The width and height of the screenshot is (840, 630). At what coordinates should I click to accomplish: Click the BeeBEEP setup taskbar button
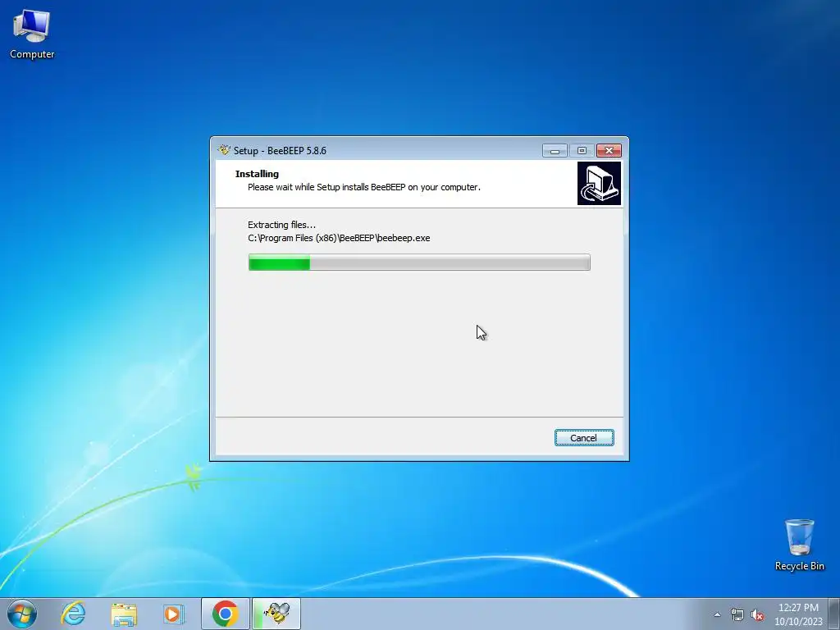[276, 614]
